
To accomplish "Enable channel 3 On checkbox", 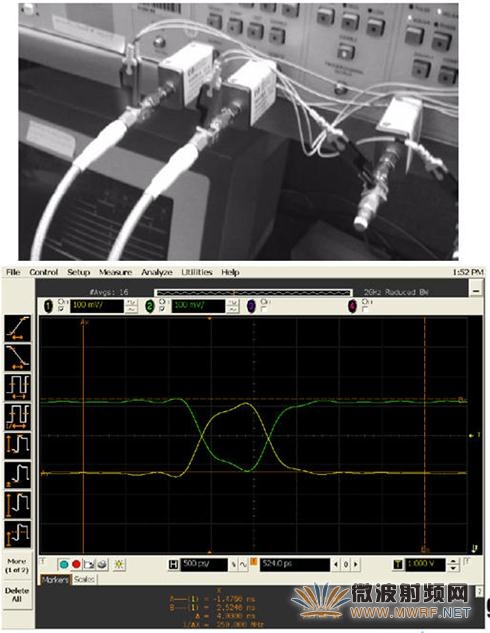I will point(264,309).
